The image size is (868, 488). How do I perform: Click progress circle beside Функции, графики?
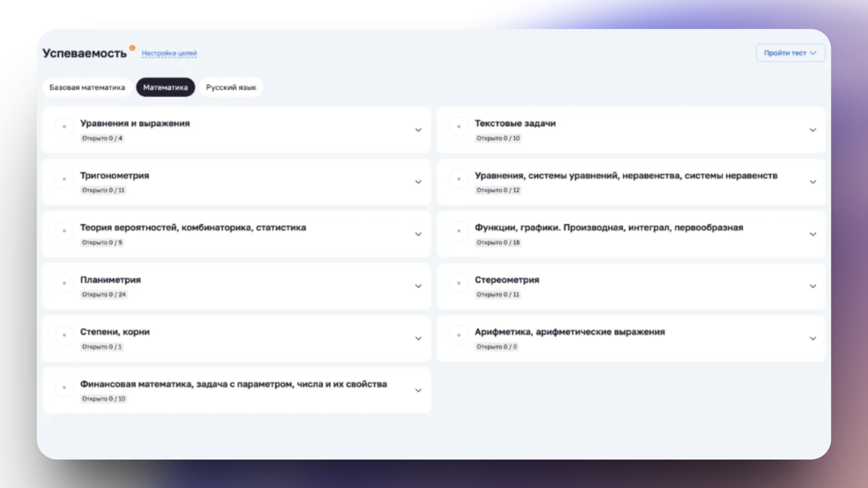click(459, 231)
